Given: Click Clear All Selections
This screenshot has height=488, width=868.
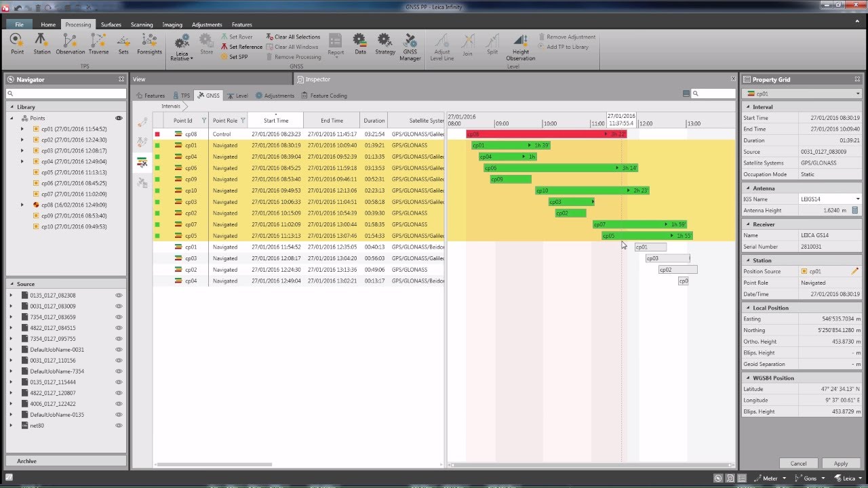Looking at the screenshot, I should click(x=293, y=37).
